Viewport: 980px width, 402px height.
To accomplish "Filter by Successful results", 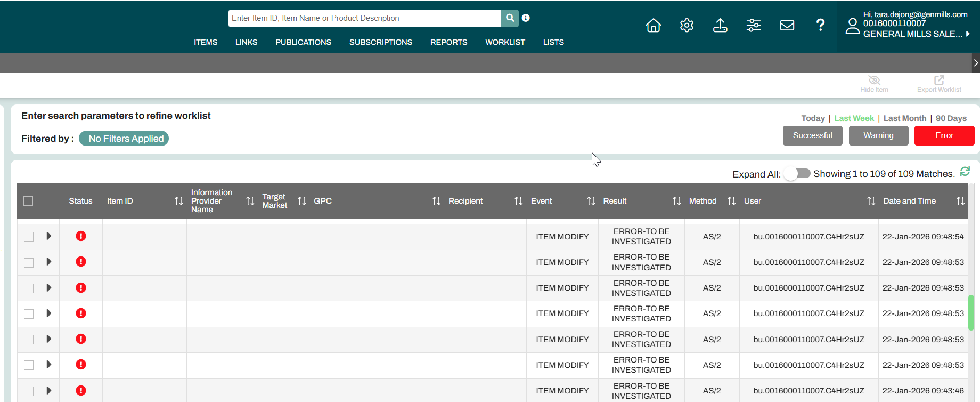I will 813,135.
